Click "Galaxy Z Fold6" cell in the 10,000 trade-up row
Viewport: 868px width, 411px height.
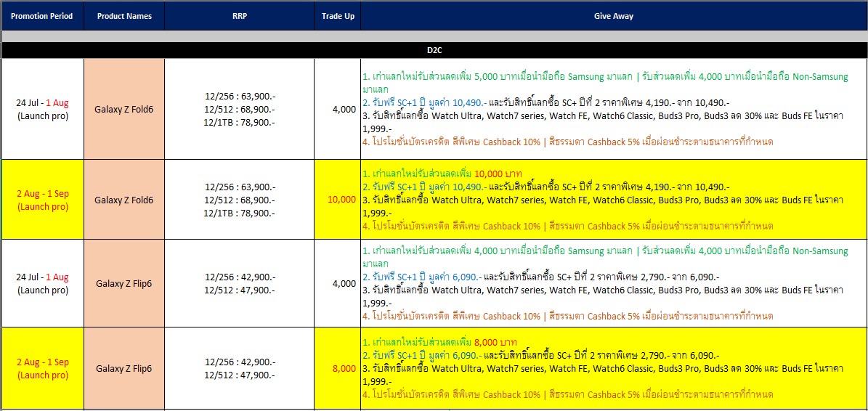tap(124, 200)
